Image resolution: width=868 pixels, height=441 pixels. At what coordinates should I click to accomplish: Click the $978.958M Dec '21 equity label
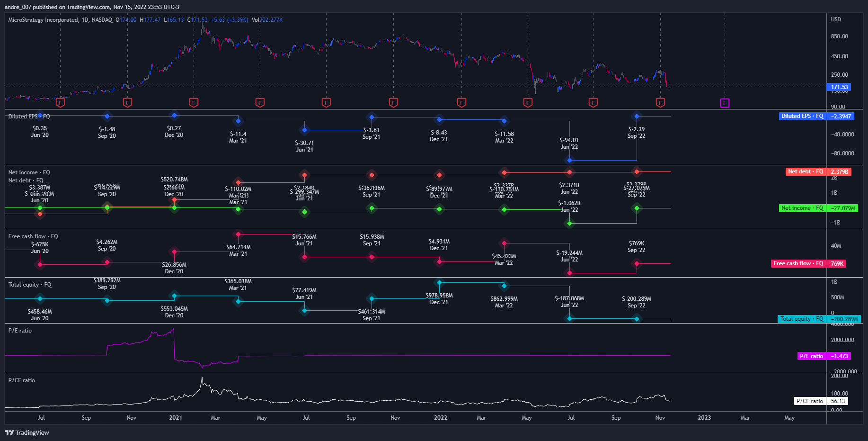coord(439,299)
